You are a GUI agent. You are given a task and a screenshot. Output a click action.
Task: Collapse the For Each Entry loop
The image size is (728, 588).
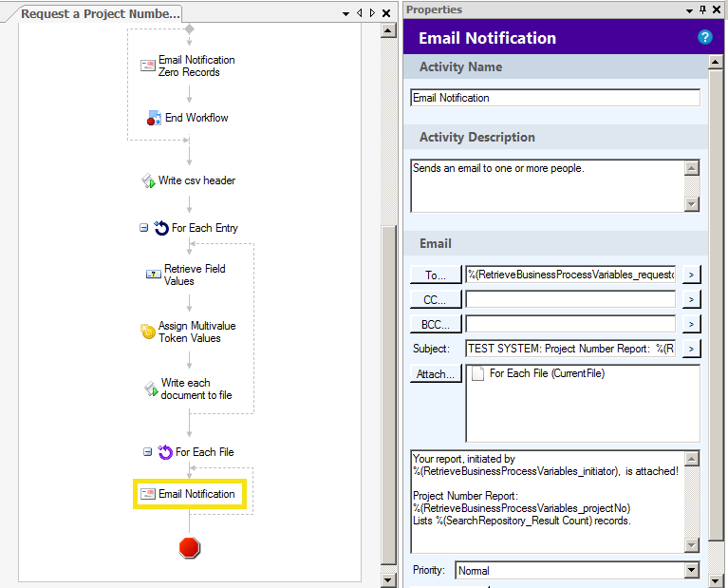pyautogui.click(x=144, y=228)
